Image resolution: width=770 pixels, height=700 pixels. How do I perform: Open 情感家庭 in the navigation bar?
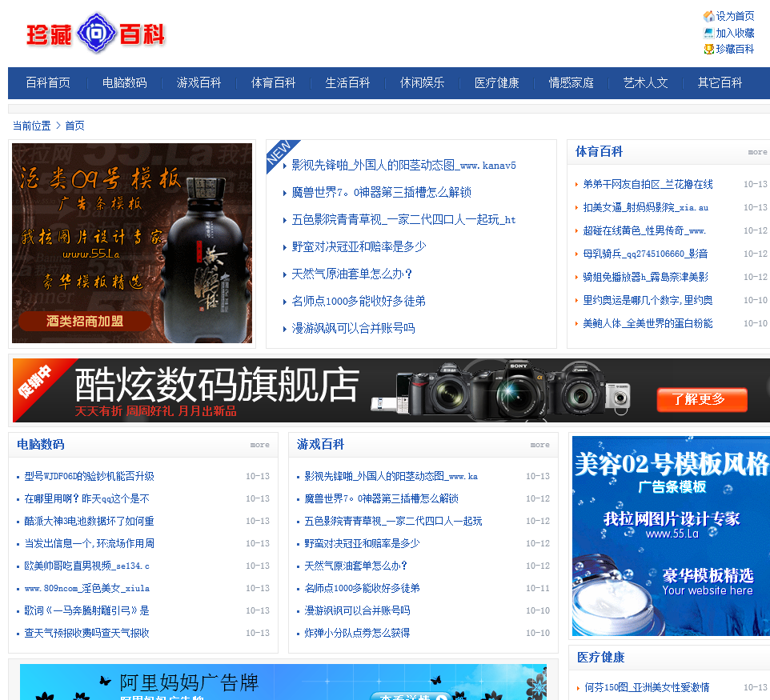(571, 83)
